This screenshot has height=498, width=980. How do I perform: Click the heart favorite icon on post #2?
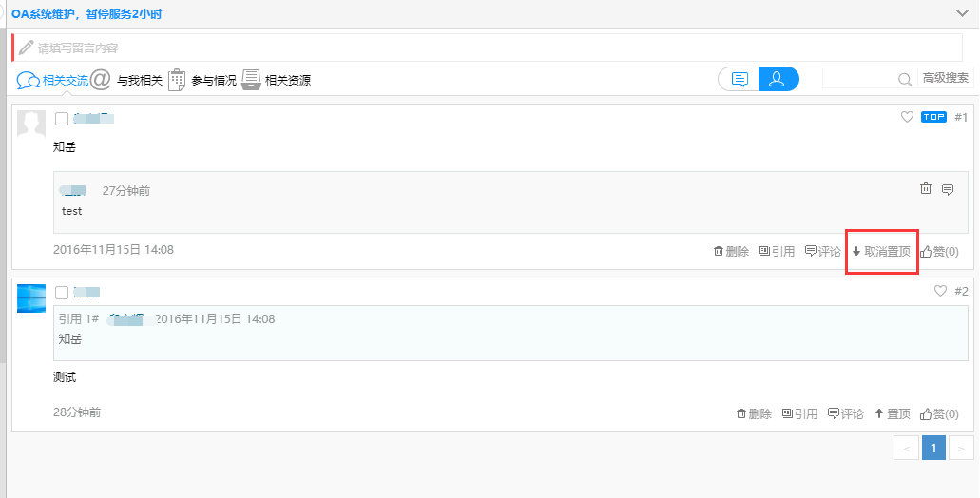pyautogui.click(x=941, y=291)
